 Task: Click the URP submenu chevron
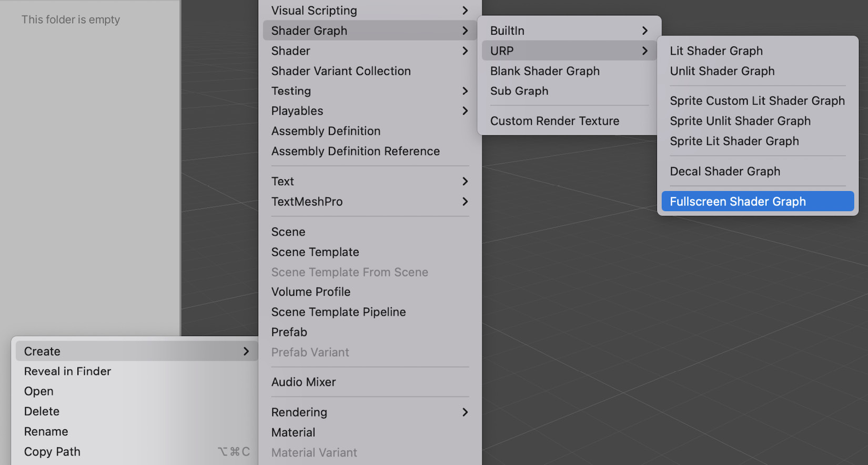pyautogui.click(x=645, y=51)
